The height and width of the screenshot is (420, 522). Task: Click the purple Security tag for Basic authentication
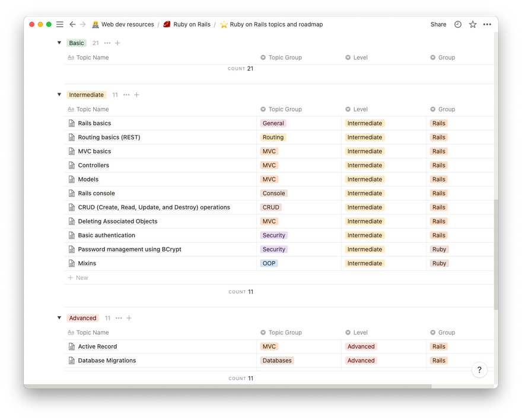[274, 236]
